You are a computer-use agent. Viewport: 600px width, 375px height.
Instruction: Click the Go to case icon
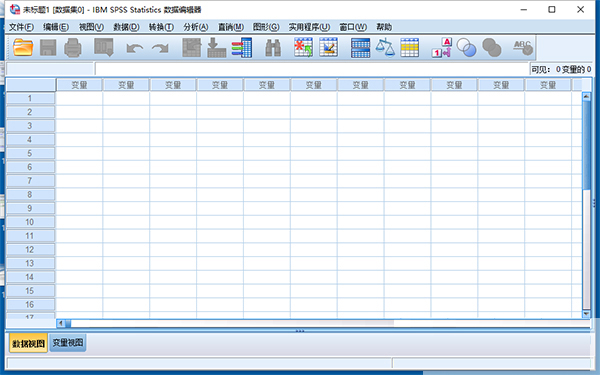point(192,48)
